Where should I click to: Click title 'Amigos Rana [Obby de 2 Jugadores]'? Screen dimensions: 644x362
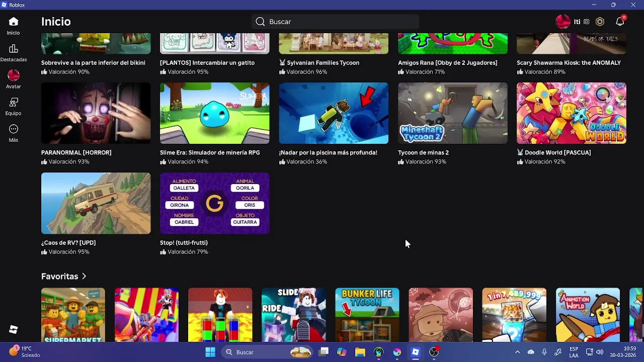pyautogui.click(x=448, y=63)
